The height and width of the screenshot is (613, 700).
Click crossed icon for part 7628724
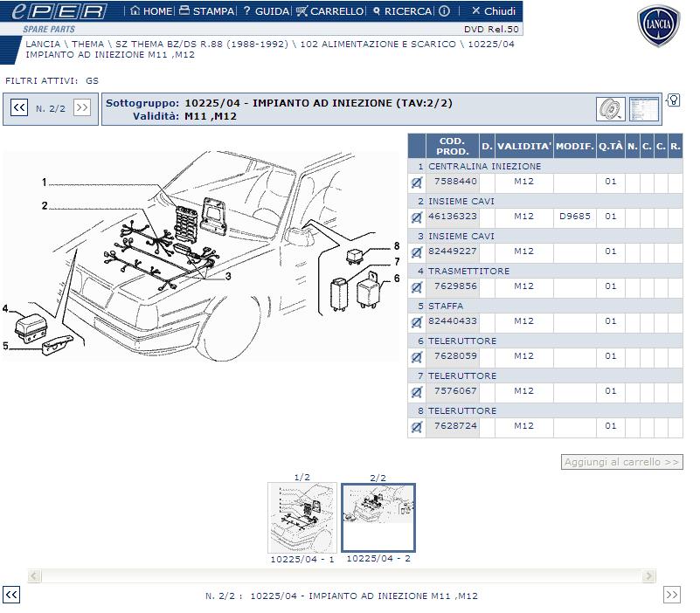[416, 427]
